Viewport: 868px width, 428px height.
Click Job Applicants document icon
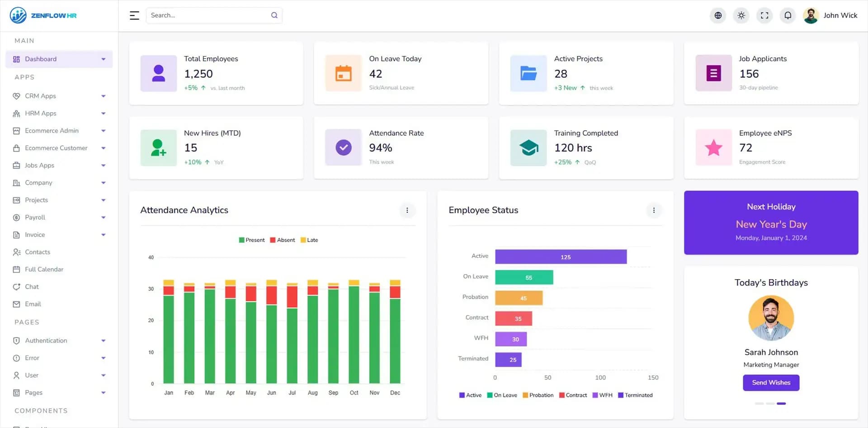click(714, 73)
